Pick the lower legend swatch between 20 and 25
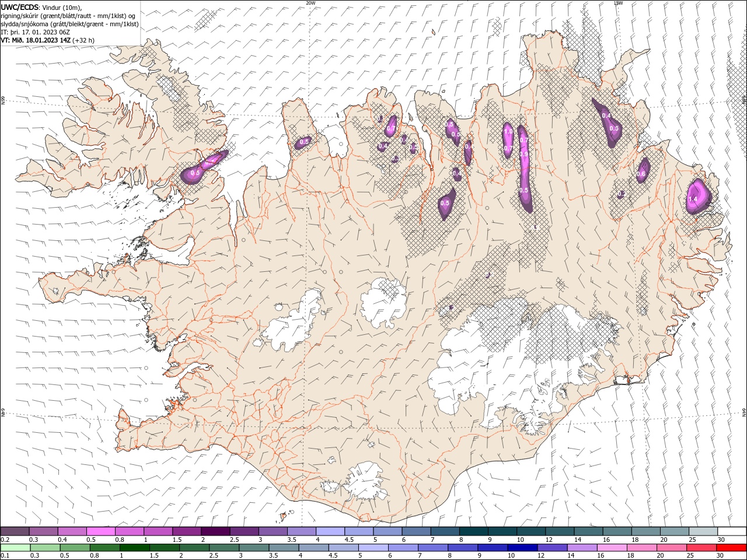Viewport: 747px width, 560px height. 672,548
